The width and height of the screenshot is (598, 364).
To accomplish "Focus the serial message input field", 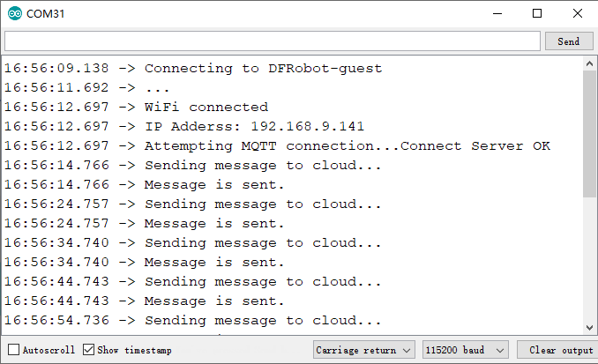I will coord(273,41).
